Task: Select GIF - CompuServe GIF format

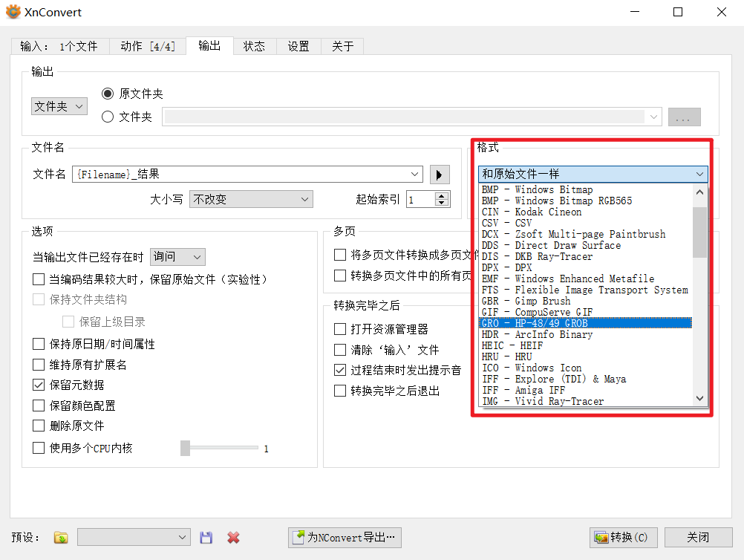Action: tap(586, 312)
